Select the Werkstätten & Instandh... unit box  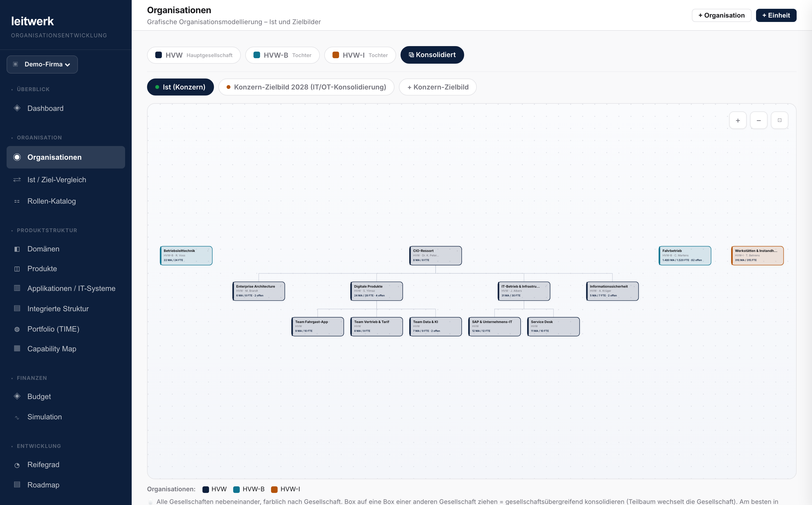point(757,256)
